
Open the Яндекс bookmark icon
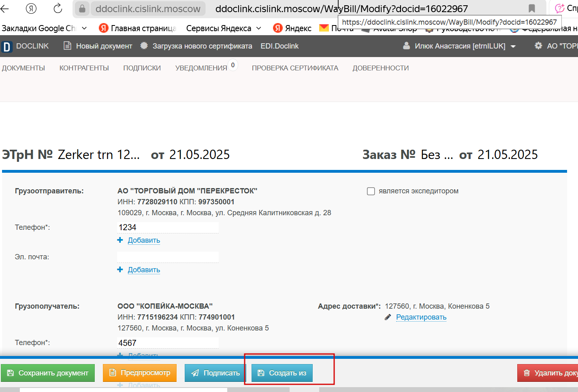277,28
